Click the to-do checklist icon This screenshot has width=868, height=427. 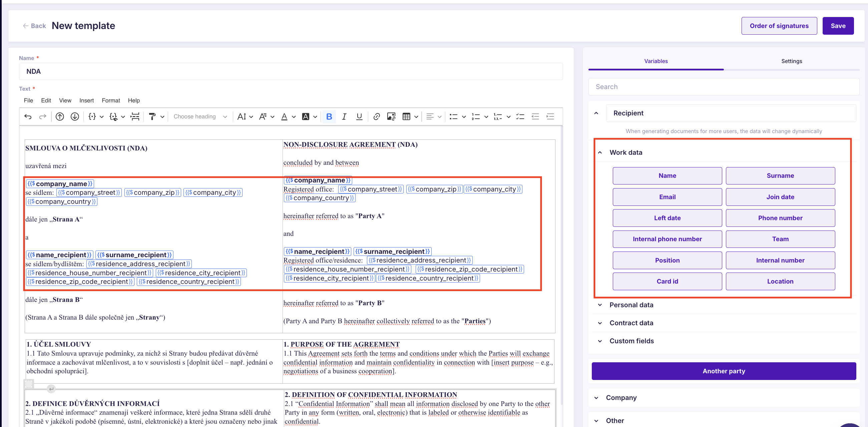pyautogui.click(x=520, y=117)
